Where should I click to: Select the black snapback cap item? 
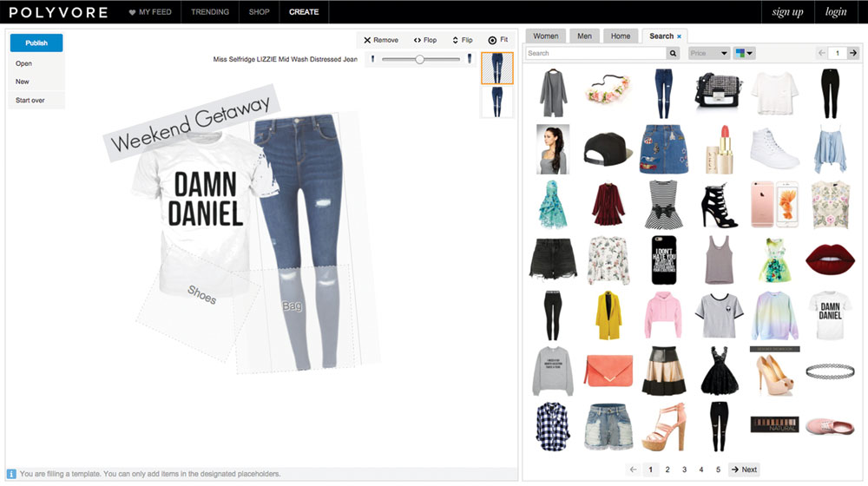[608, 149]
